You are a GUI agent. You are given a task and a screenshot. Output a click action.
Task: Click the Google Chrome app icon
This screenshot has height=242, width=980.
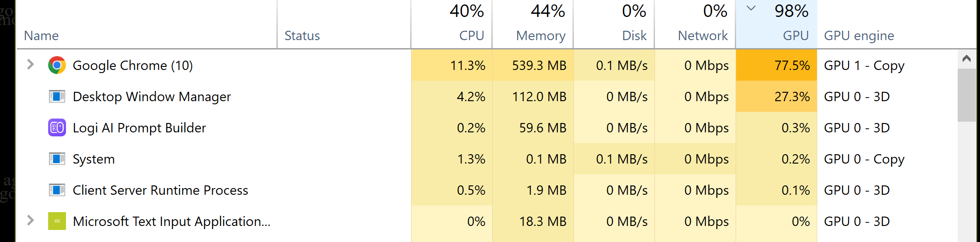click(57, 66)
